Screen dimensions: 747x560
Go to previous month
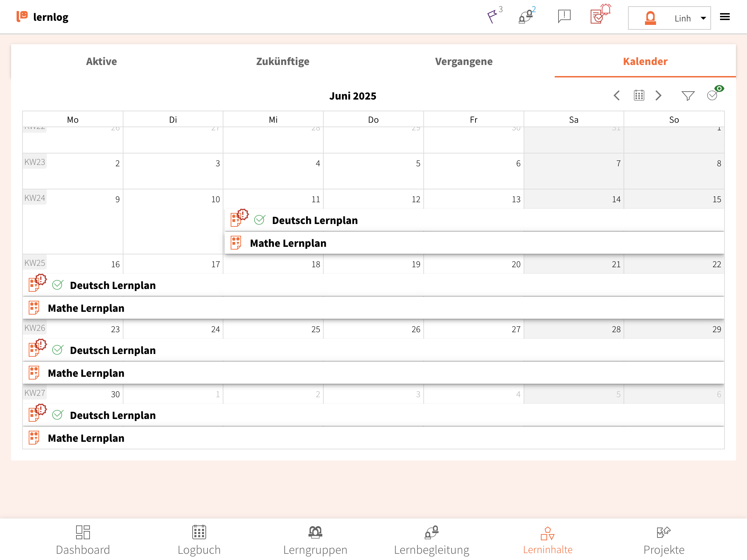(617, 95)
